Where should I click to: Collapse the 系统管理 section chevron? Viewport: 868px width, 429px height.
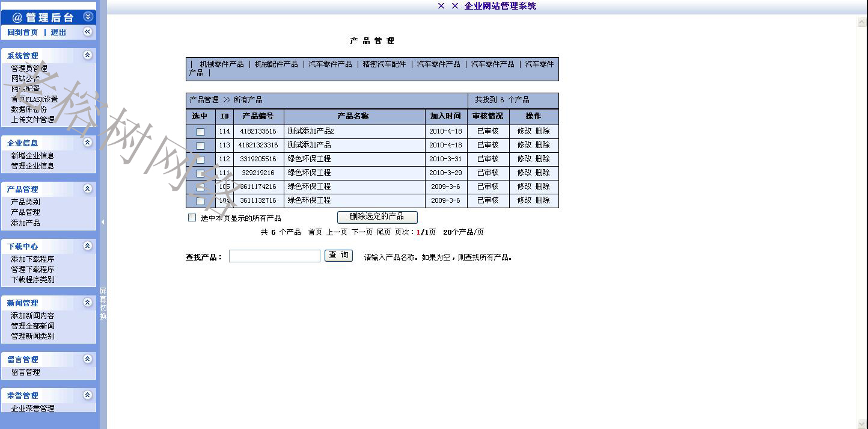pos(88,55)
